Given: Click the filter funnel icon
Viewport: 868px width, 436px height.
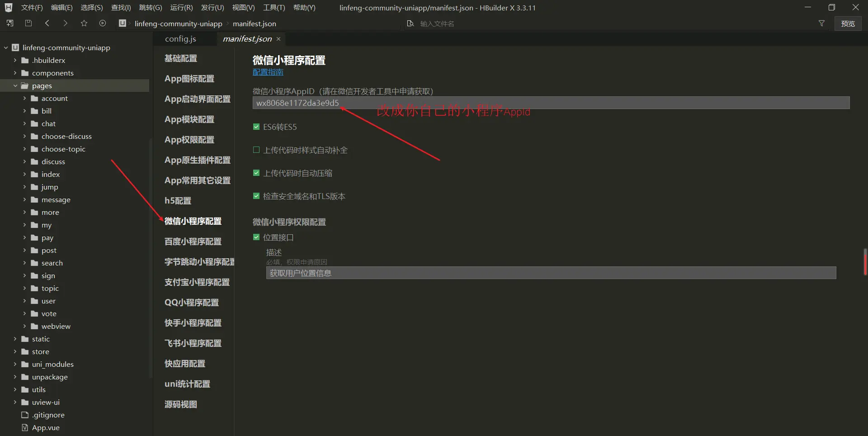Looking at the screenshot, I should [821, 24].
